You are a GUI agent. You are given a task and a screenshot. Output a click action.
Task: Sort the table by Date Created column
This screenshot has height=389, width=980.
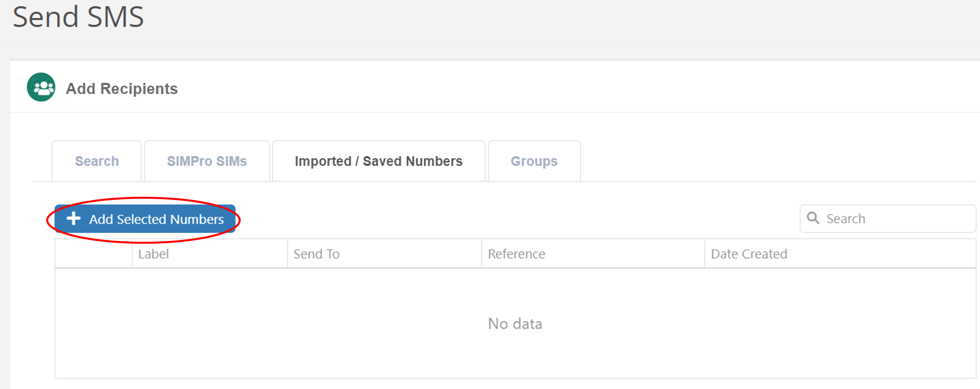(749, 253)
